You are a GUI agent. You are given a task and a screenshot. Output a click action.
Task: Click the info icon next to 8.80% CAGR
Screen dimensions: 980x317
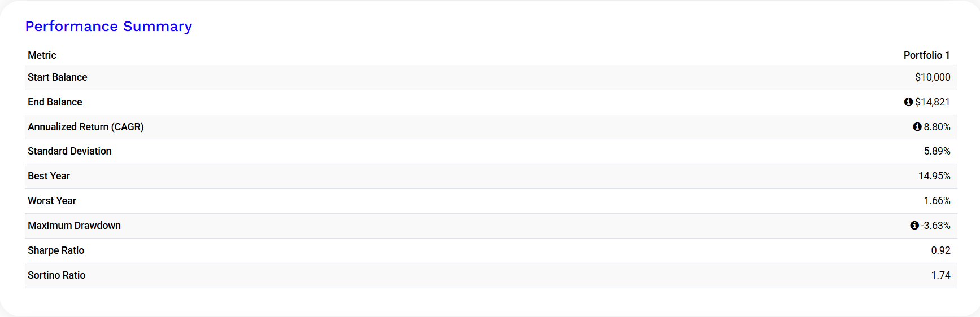(917, 127)
